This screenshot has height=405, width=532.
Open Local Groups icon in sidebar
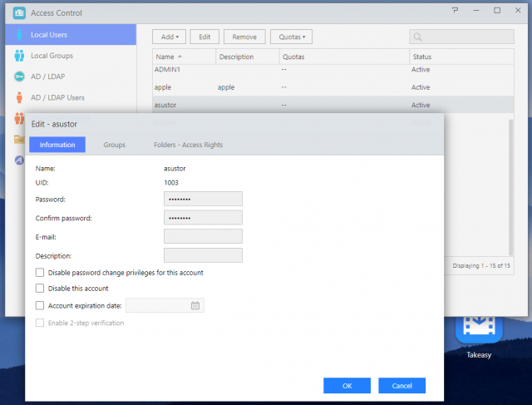coord(19,56)
